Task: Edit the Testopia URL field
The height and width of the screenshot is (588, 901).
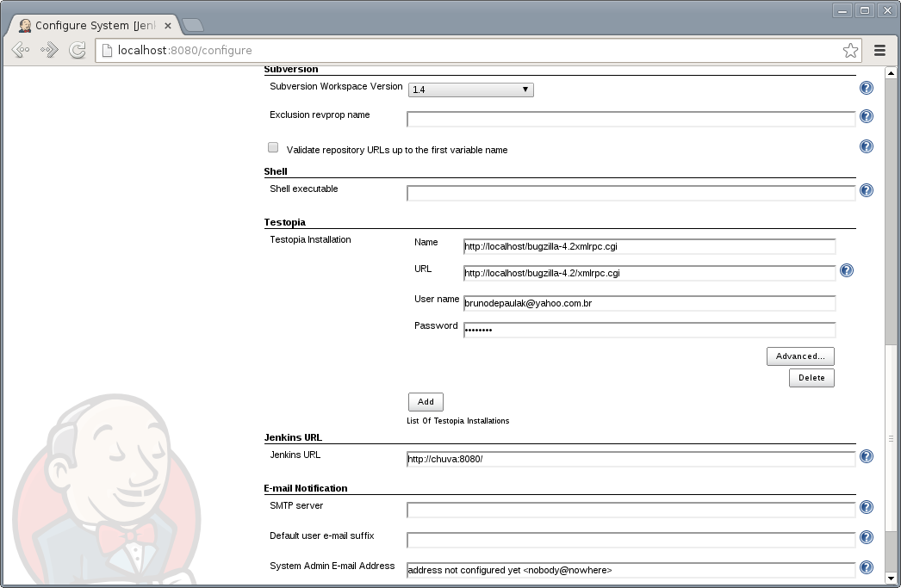Action: pos(649,273)
